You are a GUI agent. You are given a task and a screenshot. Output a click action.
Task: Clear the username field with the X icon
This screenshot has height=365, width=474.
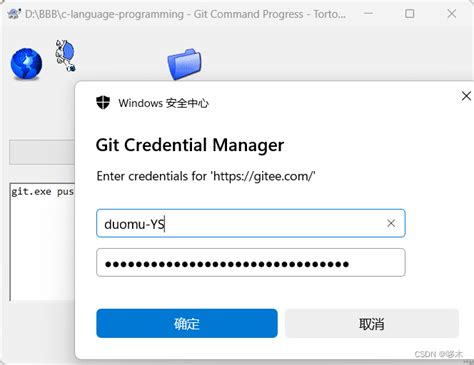click(391, 223)
